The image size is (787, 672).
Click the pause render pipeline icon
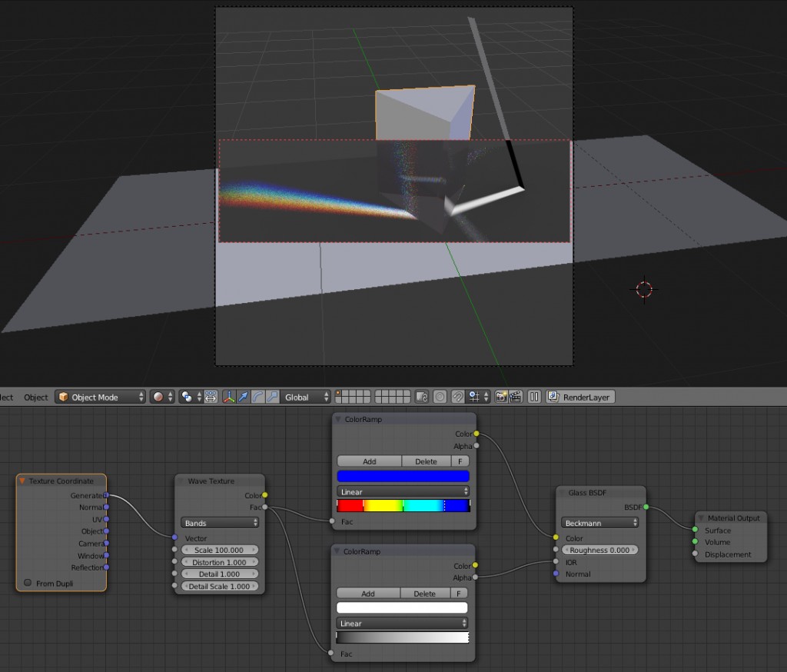(x=534, y=397)
